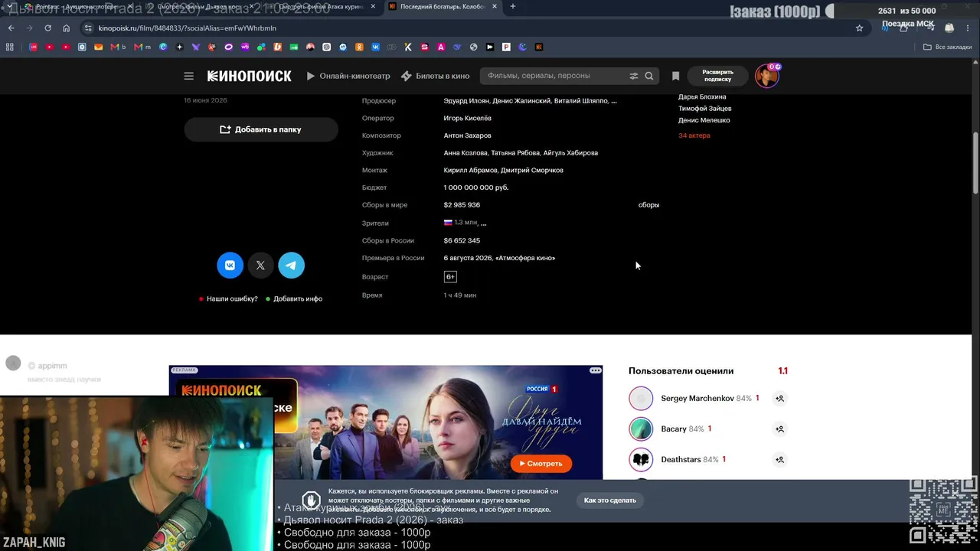
Task: Open the Онлайн-кинотеатр section
Action: click(x=348, y=76)
